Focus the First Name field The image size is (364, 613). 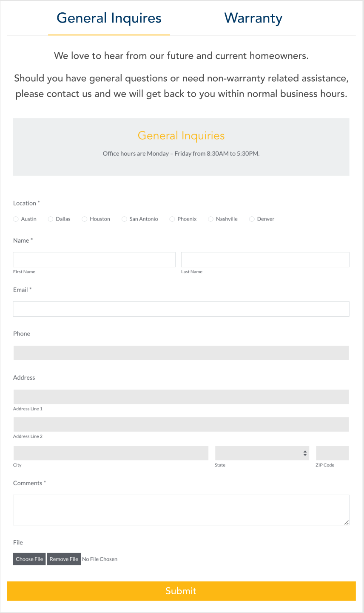94,260
